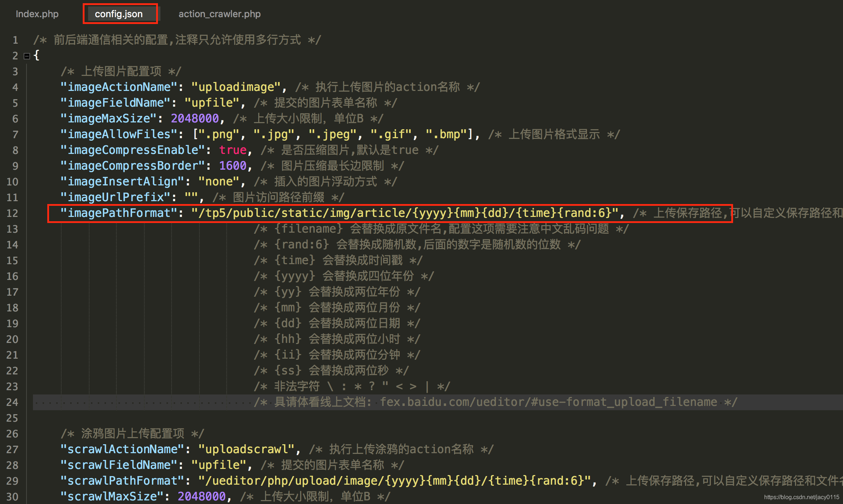The width and height of the screenshot is (843, 504).
Task: Collapse the code block at line 2
Action: (27, 56)
